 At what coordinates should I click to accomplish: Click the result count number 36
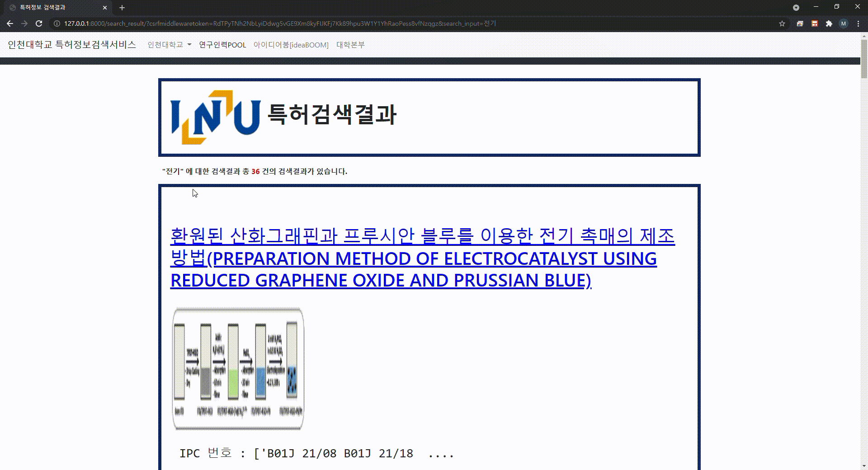click(x=255, y=171)
